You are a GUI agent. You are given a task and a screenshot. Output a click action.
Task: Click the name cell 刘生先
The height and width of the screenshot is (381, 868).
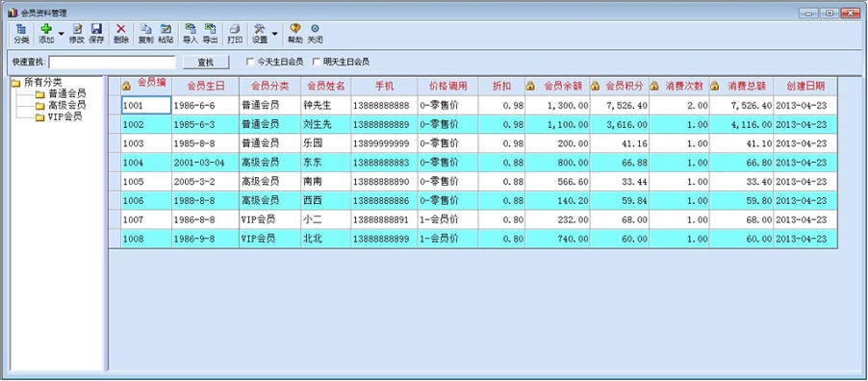326,125
